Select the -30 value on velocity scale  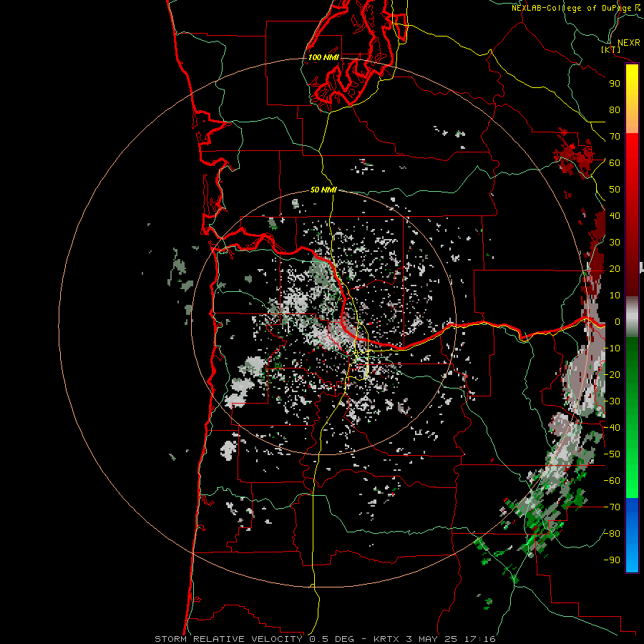click(612, 401)
